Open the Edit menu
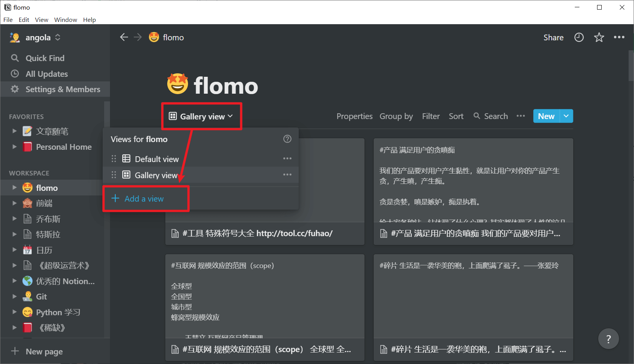Screen dimensions: 634x364 (x=24, y=20)
